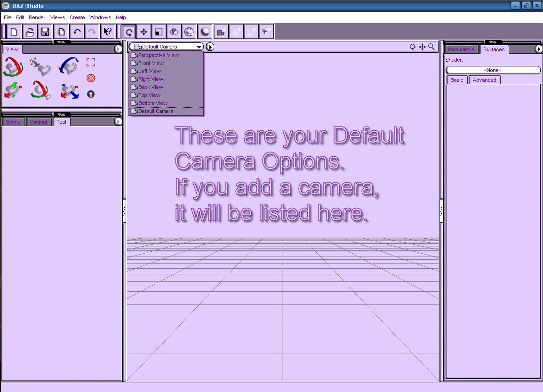Image resolution: width=543 pixels, height=392 pixels.
Task: Choose Bottom View from camera list
Action: [x=166, y=103]
